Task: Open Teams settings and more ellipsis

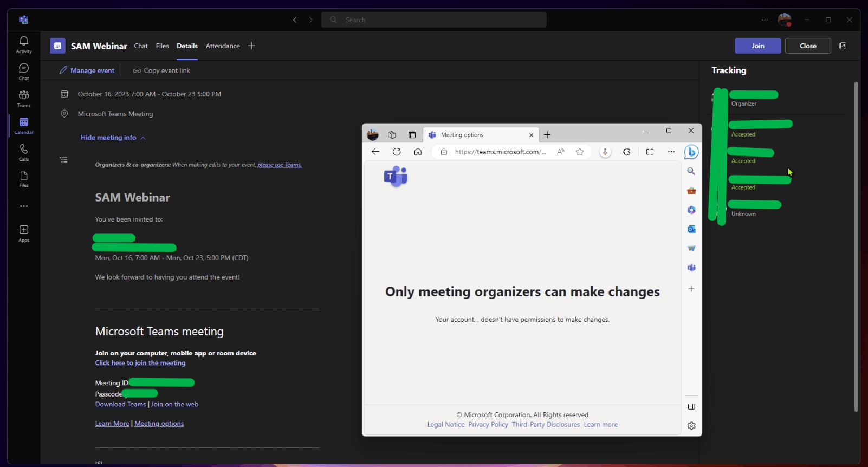Action: pos(765,20)
